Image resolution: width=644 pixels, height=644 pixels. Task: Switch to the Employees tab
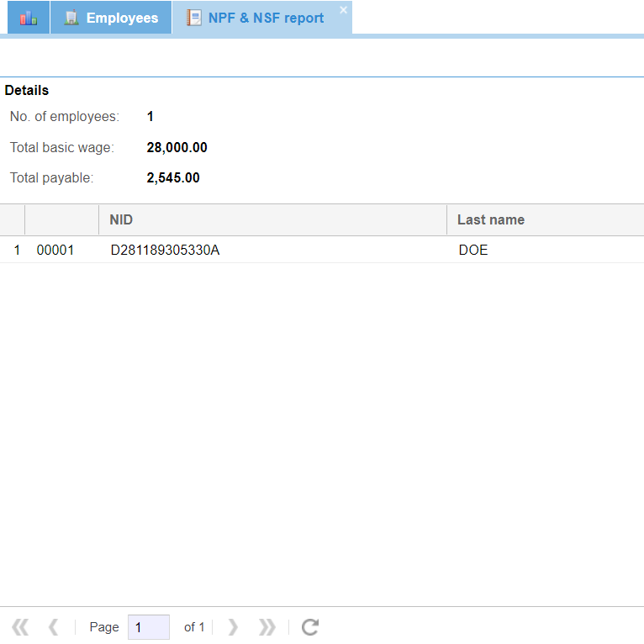coord(111,18)
